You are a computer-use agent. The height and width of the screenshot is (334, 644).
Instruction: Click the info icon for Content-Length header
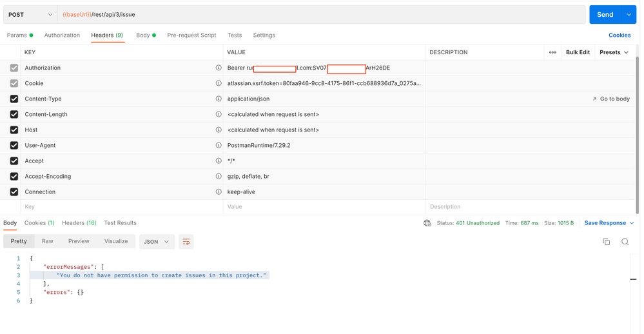point(219,114)
